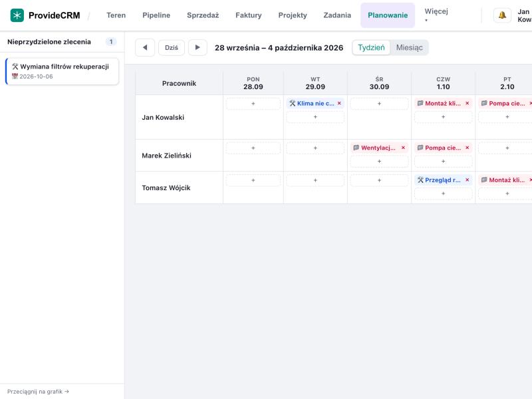Remove the "Klima nie c..." assignment using its x
The width and height of the screenshot is (532, 399).
339,103
